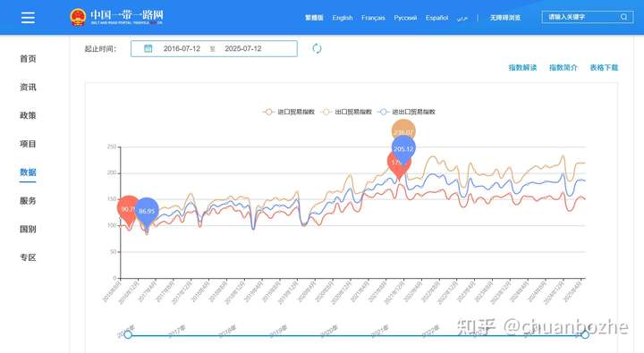Image resolution: width=644 pixels, height=353 pixels.
Task: Click the refresh icon beside date range
Action: 317,48
